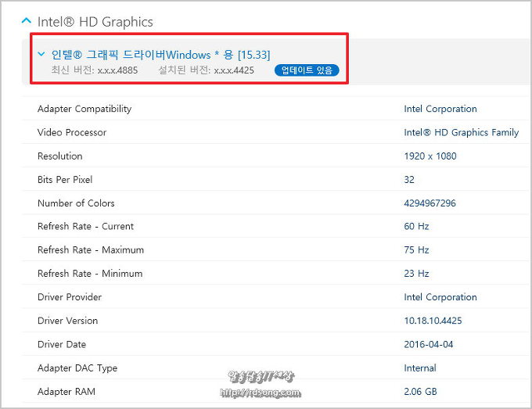Select the Refresh Rate - Minimum label

90,274
